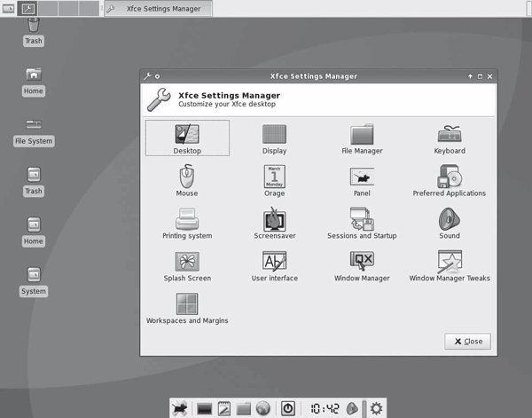Viewport: 532px width, 418px height.
Task: Open Workspaces and Margins settings
Action: tap(187, 307)
